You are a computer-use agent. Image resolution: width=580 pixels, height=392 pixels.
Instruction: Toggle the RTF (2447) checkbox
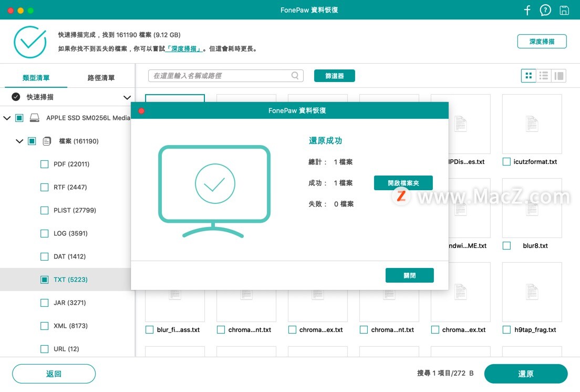pyautogui.click(x=44, y=187)
